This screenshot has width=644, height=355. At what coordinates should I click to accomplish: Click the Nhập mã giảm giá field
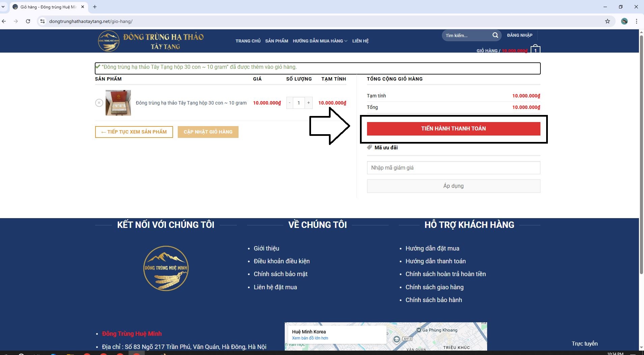[453, 168]
